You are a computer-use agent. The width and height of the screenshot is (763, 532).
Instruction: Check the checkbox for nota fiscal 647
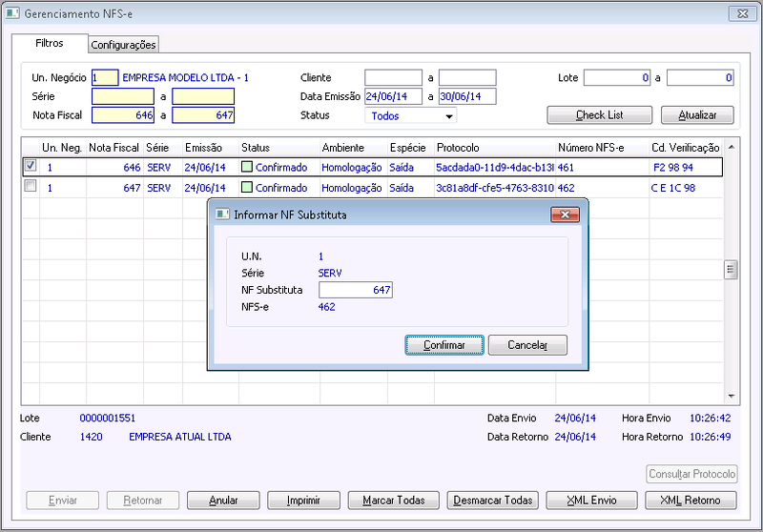(x=31, y=186)
